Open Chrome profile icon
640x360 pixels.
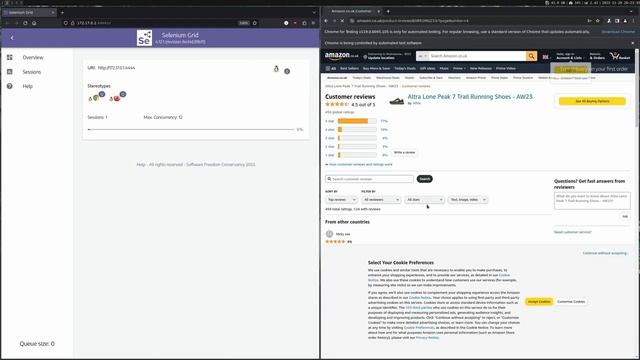(x=625, y=21)
